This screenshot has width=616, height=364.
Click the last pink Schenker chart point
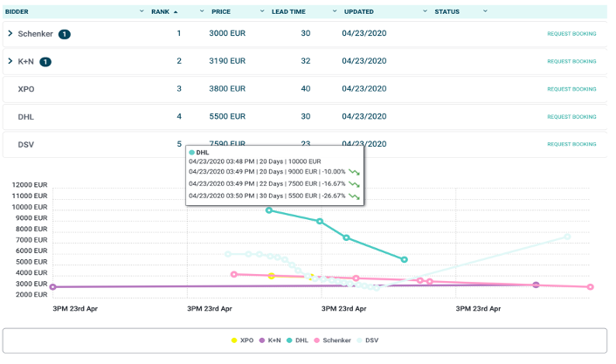point(590,287)
